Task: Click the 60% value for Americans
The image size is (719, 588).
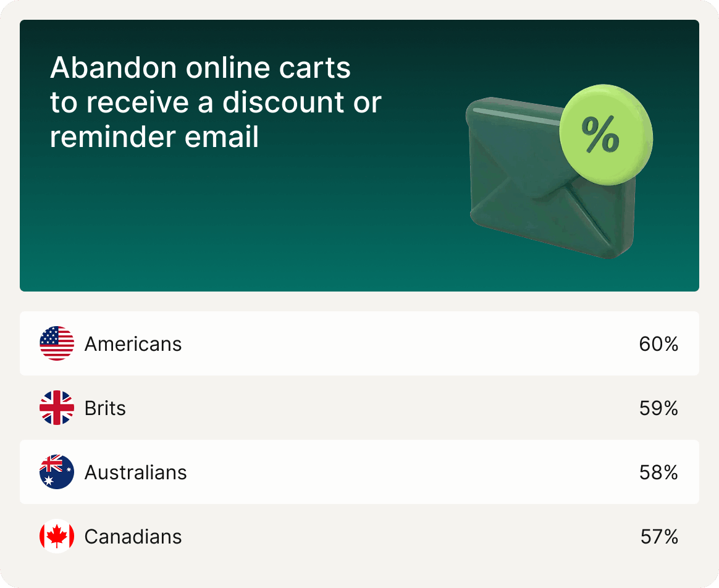Action: point(658,344)
